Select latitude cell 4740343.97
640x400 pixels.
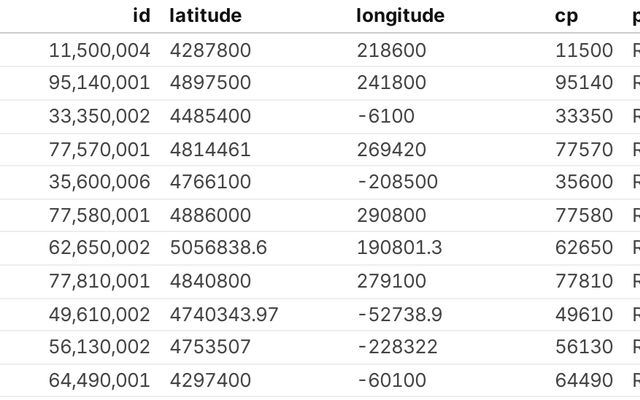tap(224, 314)
